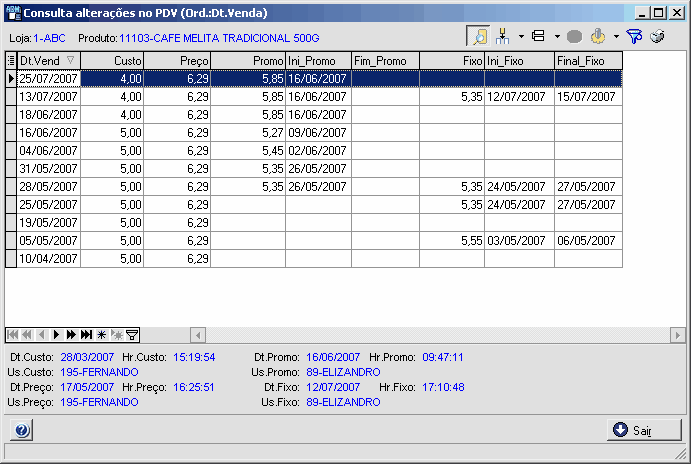The image size is (691, 464).
Task: Click the Fixo column header
Action: click(x=452, y=61)
